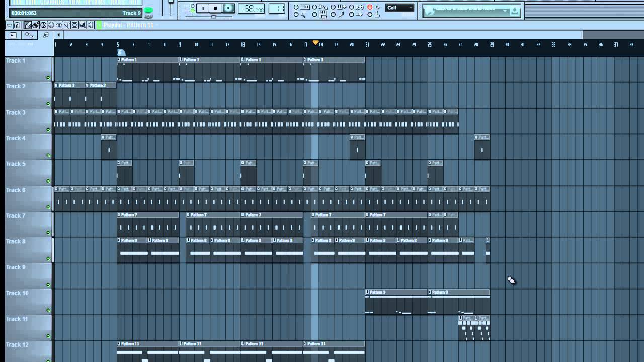Select the Track 4 header label
This screenshot has width=644, height=362.
[15, 138]
